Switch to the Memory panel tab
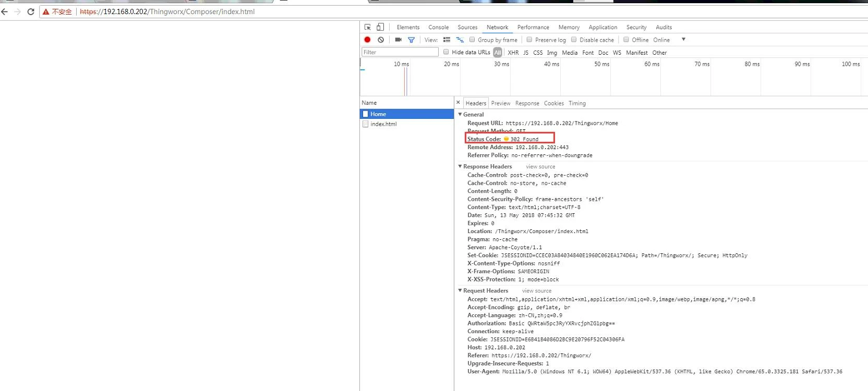 pyautogui.click(x=569, y=27)
